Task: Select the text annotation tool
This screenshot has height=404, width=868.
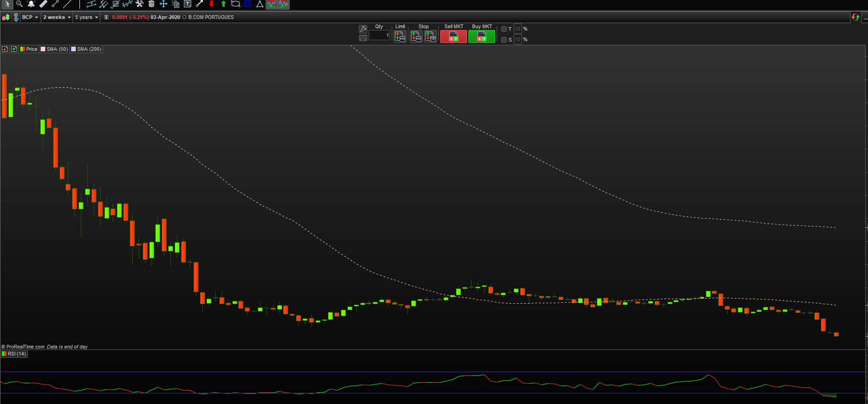Action: 188,4
